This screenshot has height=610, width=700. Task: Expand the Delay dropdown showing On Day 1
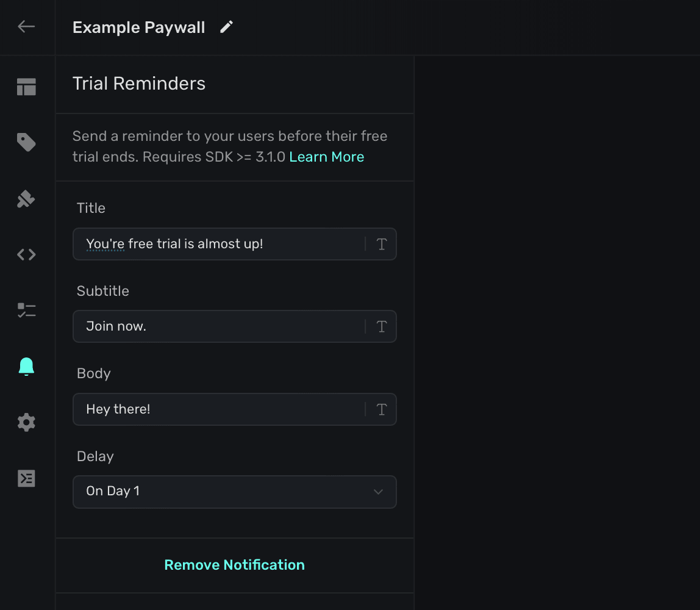tap(226, 492)
